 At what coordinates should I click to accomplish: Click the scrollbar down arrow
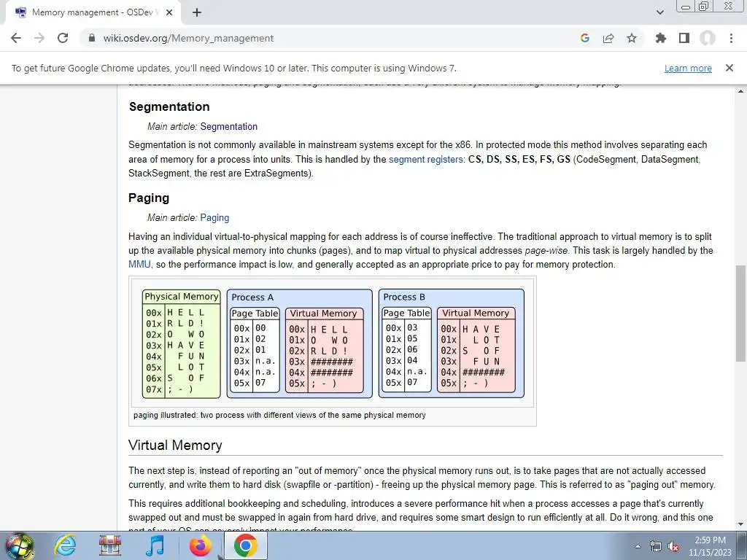(741, 525)
